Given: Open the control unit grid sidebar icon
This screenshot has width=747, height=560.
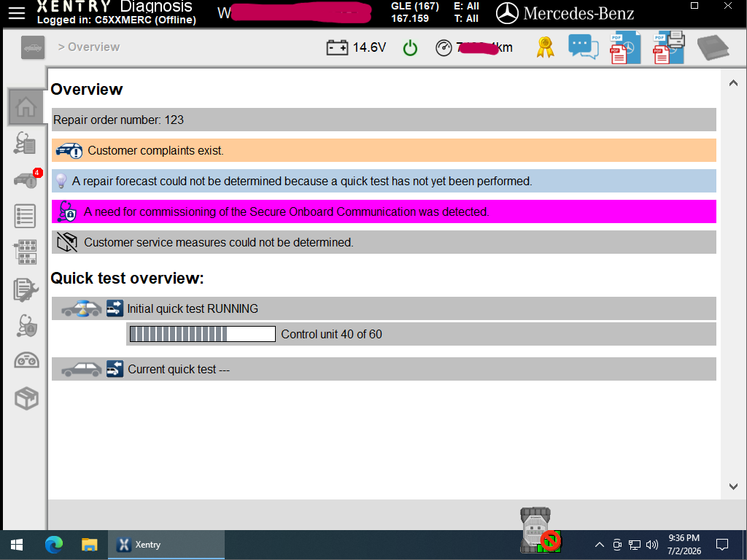Looking at the screenshot, I should point(26,252).
